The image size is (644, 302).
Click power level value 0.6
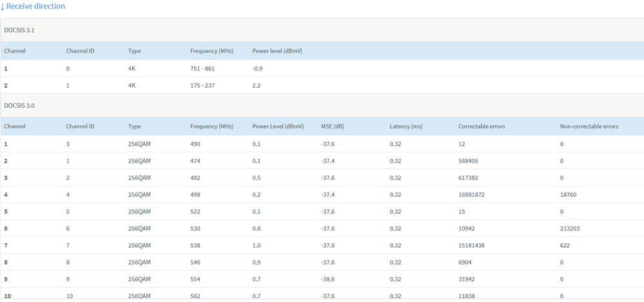(257, 228)
